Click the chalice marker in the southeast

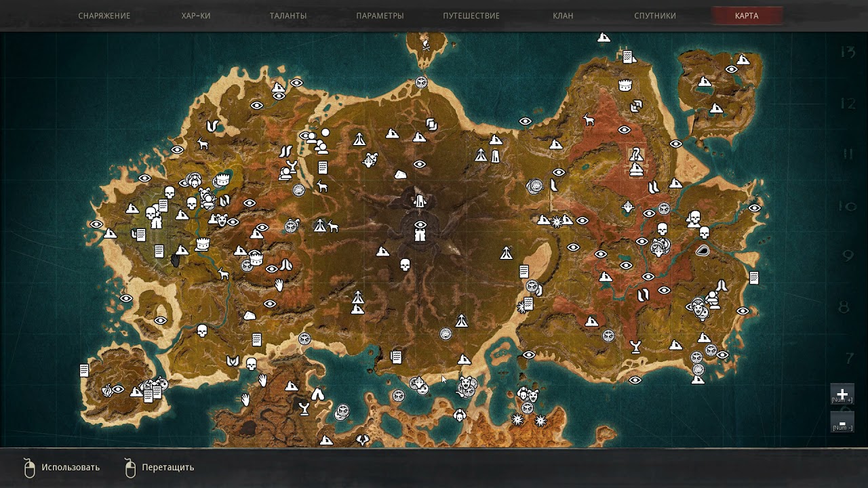point(635,347)
